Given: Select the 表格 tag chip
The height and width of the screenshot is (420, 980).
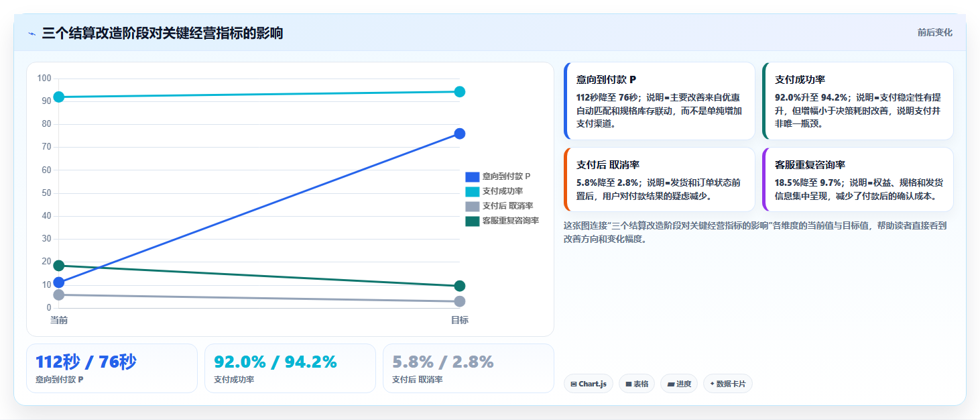Looking at the screenshot, I should coord(637,384).
